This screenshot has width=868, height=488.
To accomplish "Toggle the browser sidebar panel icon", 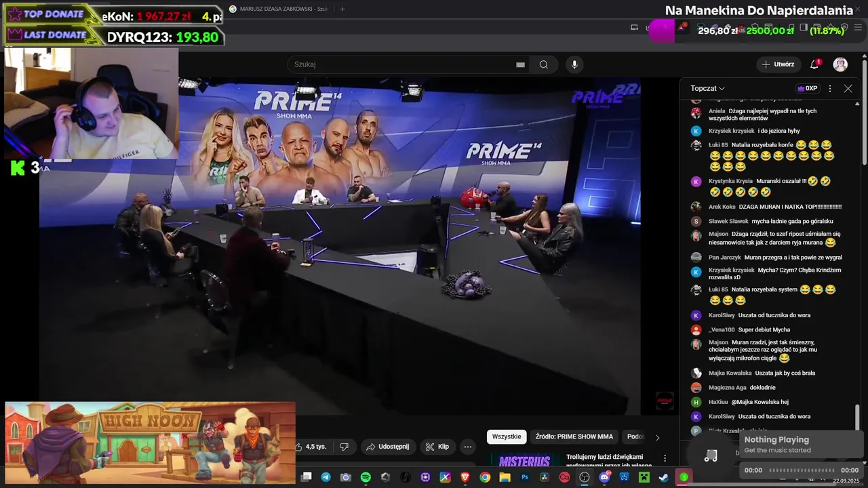I will [x=804, y=27].
